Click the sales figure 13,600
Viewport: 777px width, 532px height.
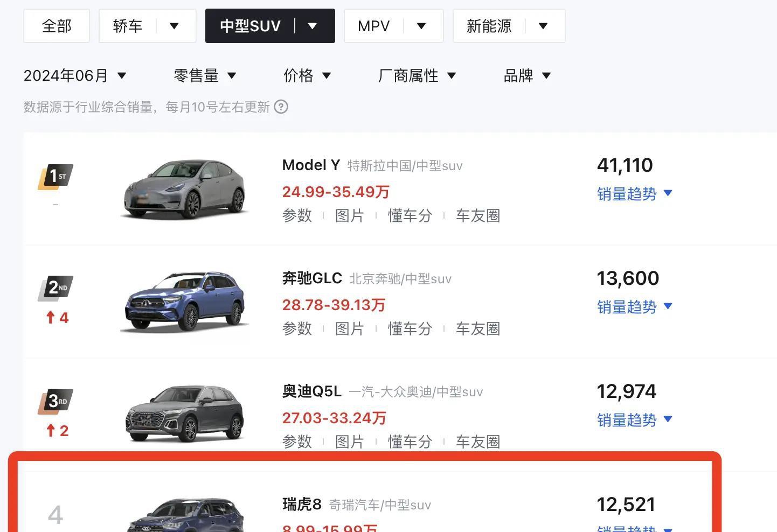point(628,278)
